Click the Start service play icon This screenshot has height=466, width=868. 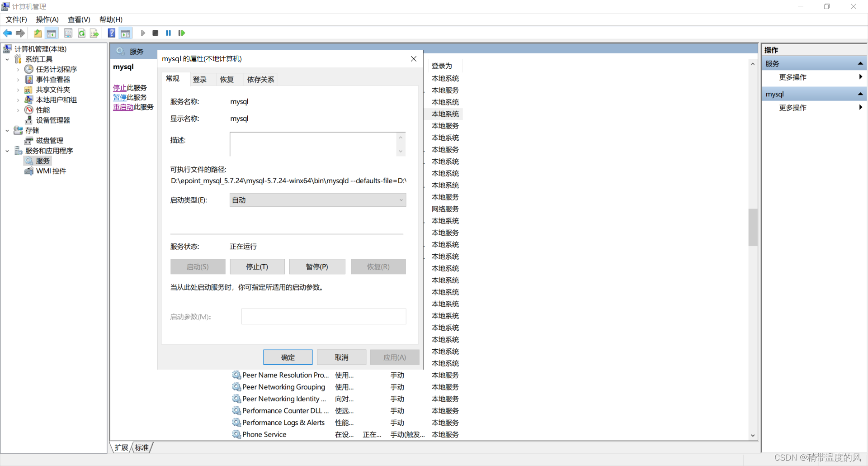(143, 33)
